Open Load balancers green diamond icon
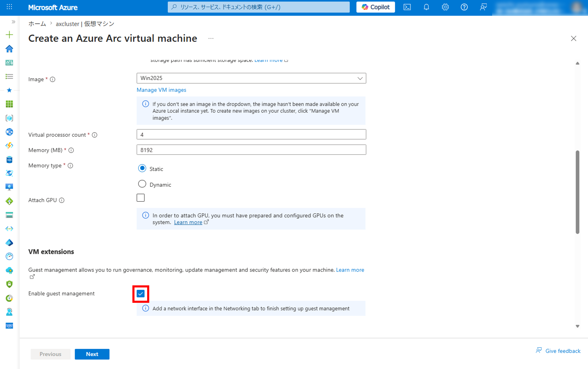The height and width of the screenshot is (369, 588). tap(9, 201)
